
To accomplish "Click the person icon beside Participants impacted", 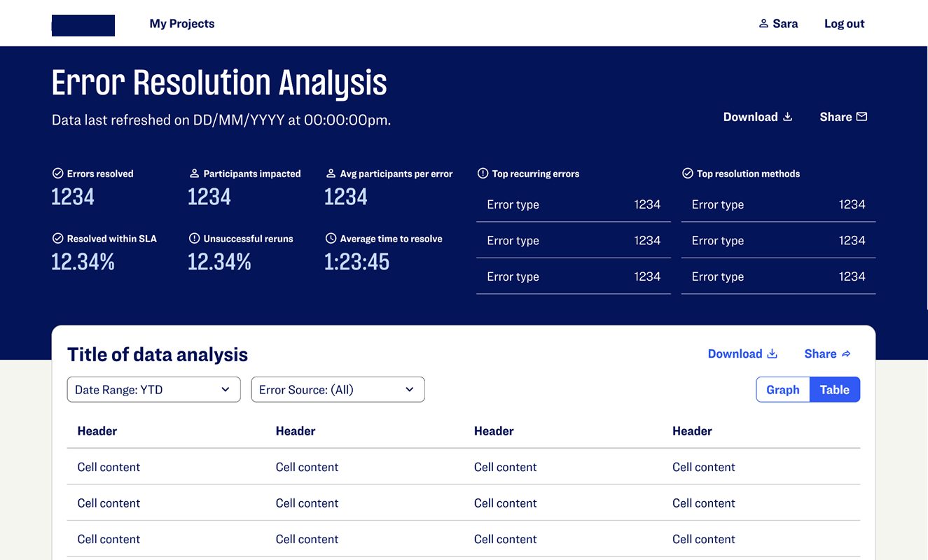I will click(195, 174).
